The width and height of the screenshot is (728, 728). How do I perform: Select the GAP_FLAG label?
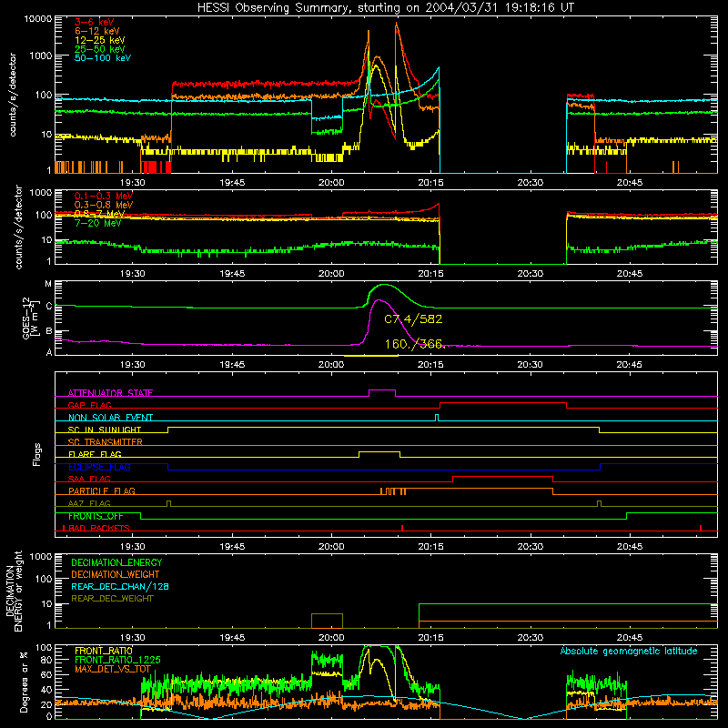pyautogui.click(x=89, y=405)
